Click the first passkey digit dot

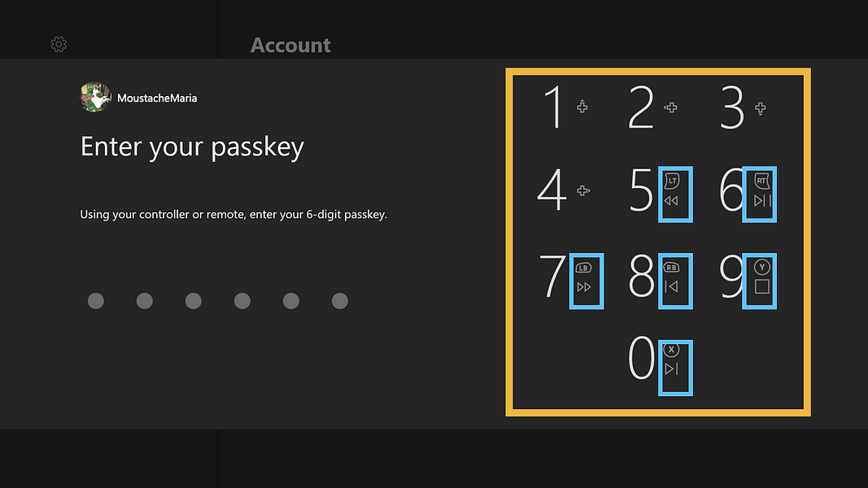pos(96,301)
